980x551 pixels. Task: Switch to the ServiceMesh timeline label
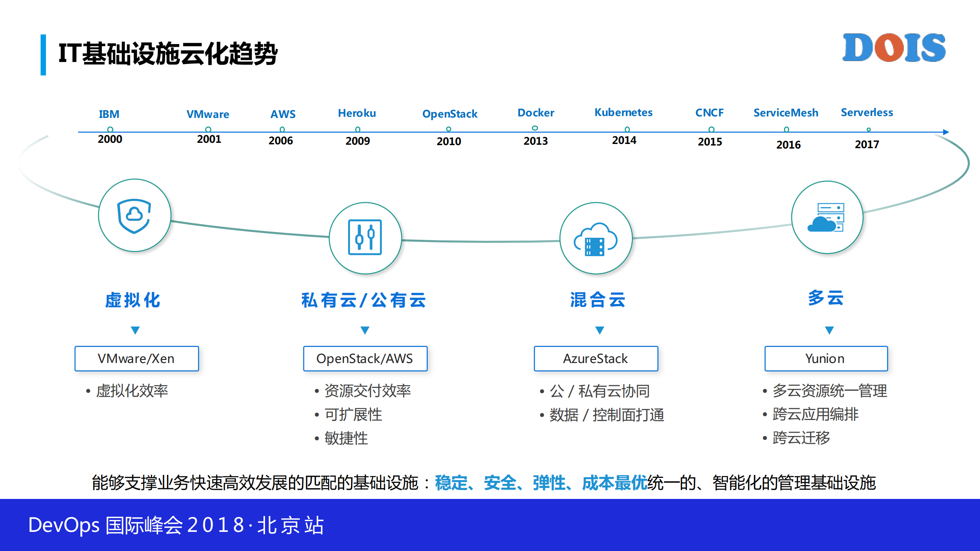pos(785,113)
